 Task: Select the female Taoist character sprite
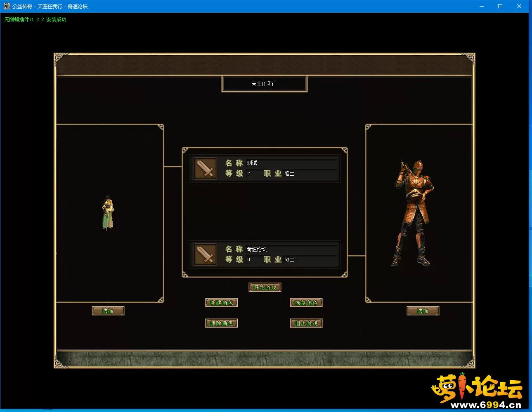click(108, 212)
